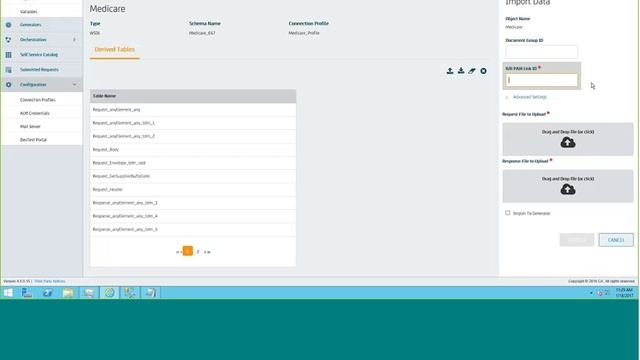Click the circular X delete icon above table

[x=483, y=71]
